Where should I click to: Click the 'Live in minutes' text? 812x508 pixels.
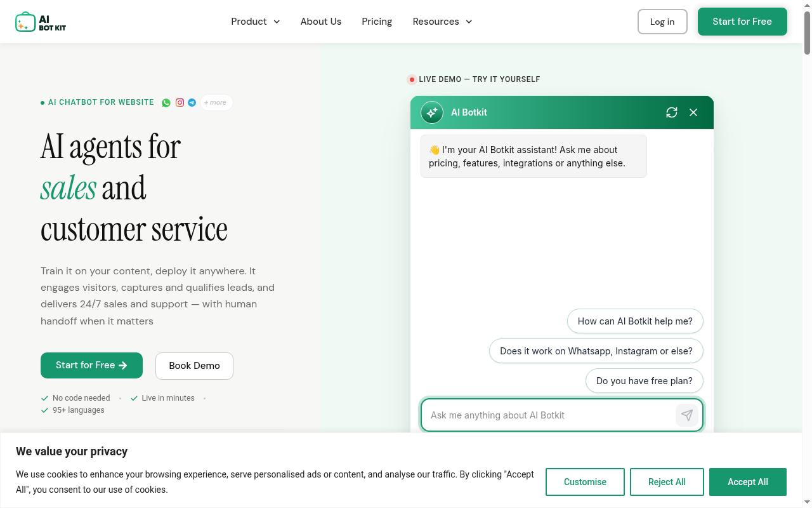[x=168, y=398]
